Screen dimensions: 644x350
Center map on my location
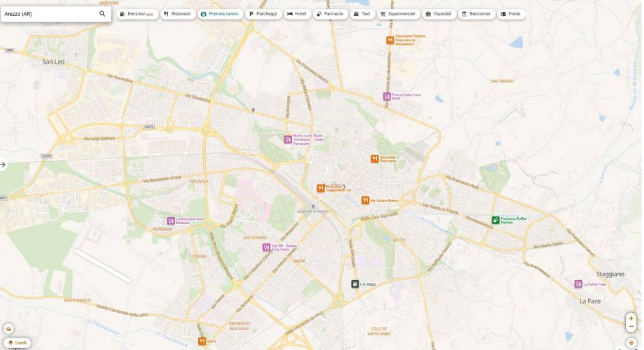631,342
